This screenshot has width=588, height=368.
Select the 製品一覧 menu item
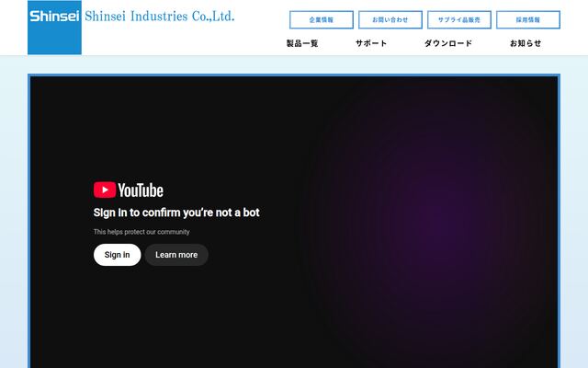[302, 43]
